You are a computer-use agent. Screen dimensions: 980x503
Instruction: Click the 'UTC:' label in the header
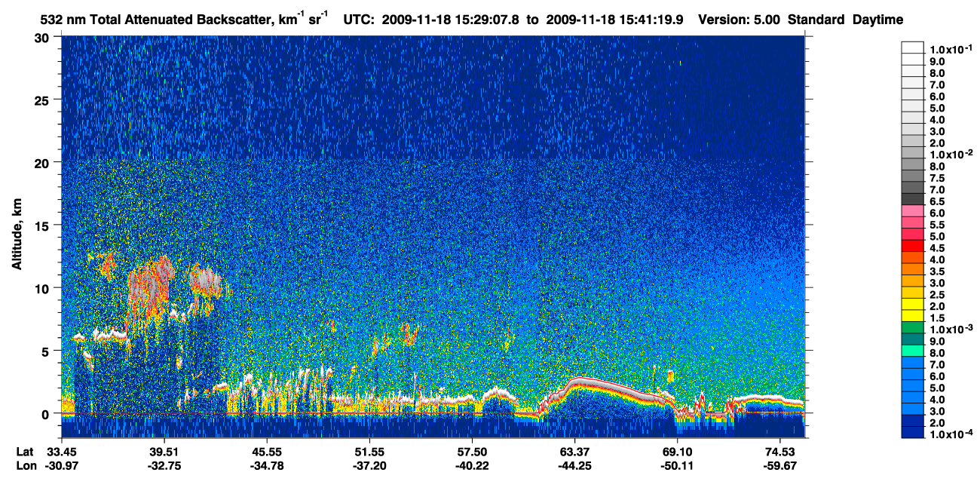click(360, 20)
